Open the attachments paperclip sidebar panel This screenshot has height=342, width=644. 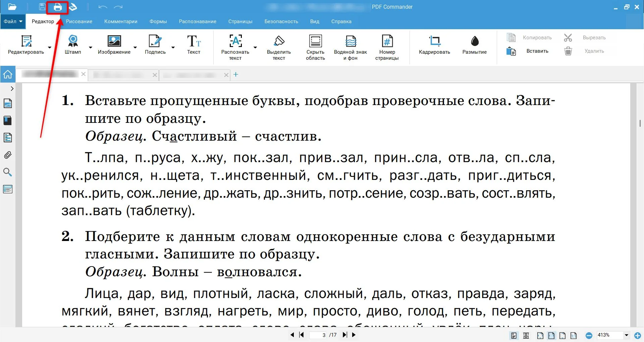[8, 155]
